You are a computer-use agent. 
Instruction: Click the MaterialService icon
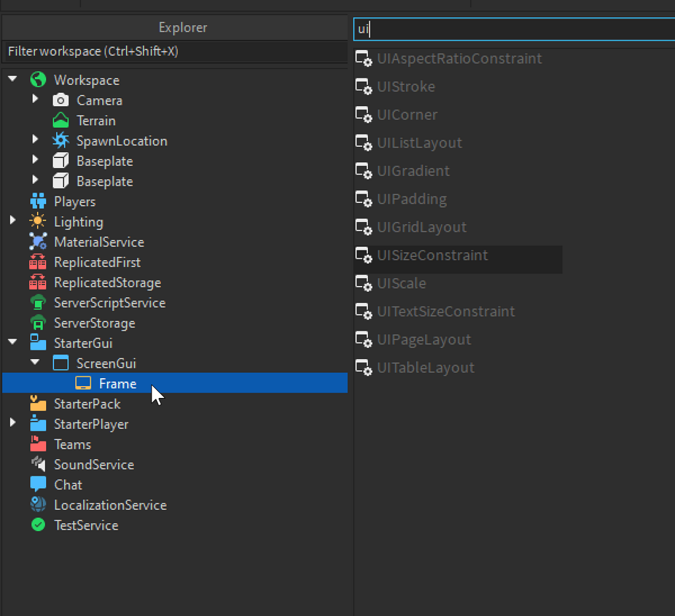point(38,242)
